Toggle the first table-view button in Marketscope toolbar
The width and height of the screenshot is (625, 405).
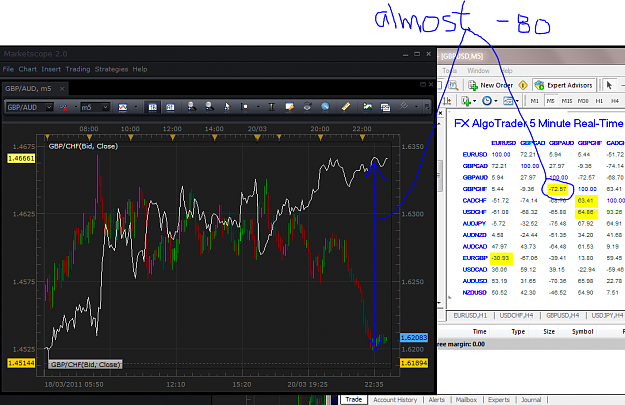tap(152, 107)
